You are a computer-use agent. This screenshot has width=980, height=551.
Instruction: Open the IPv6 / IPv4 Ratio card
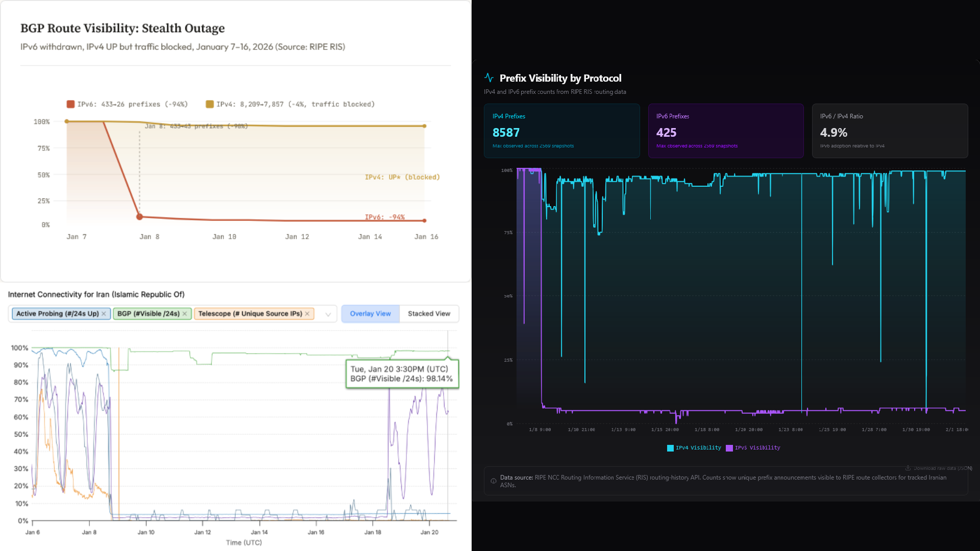pos(889,131)
